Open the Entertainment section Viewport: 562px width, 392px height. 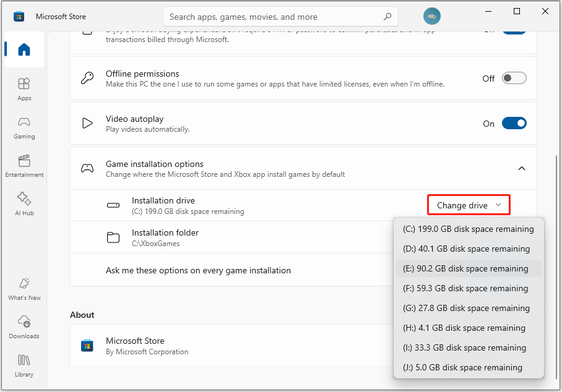(24, 166)
